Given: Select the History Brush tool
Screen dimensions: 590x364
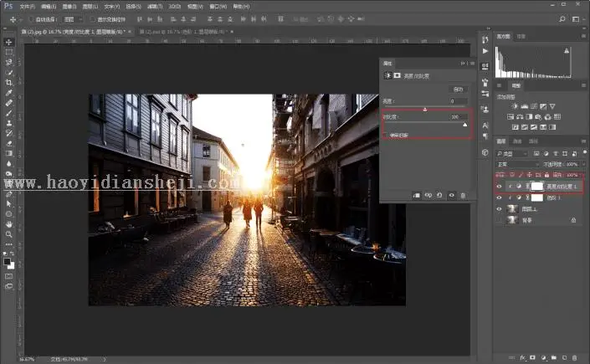Looking at the screenshot, I should click(x=9, y=133).
